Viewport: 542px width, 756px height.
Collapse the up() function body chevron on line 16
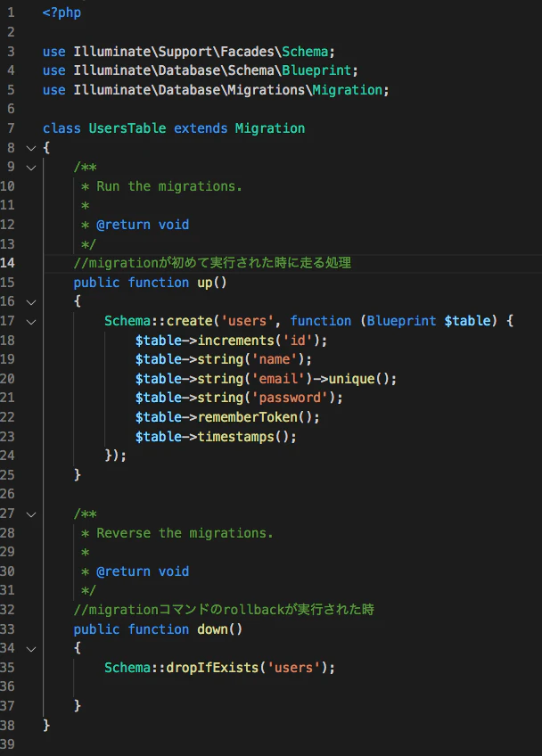31,302
